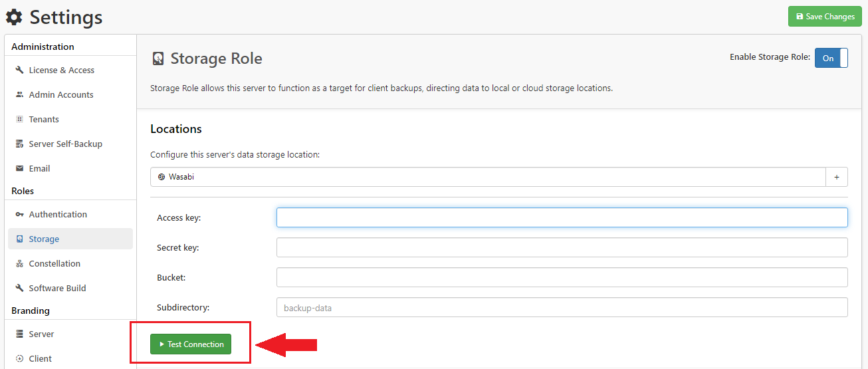
Task: Click into the Secret key field
Action: (x=562, y=247)
